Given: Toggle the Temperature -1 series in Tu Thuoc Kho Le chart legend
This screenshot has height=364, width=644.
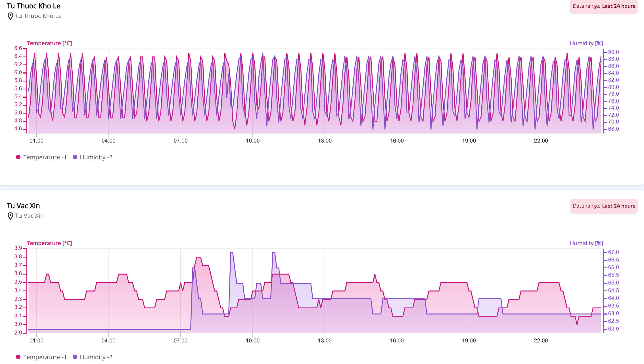Looking at the screenshot, I should click(x=41, y=157).
